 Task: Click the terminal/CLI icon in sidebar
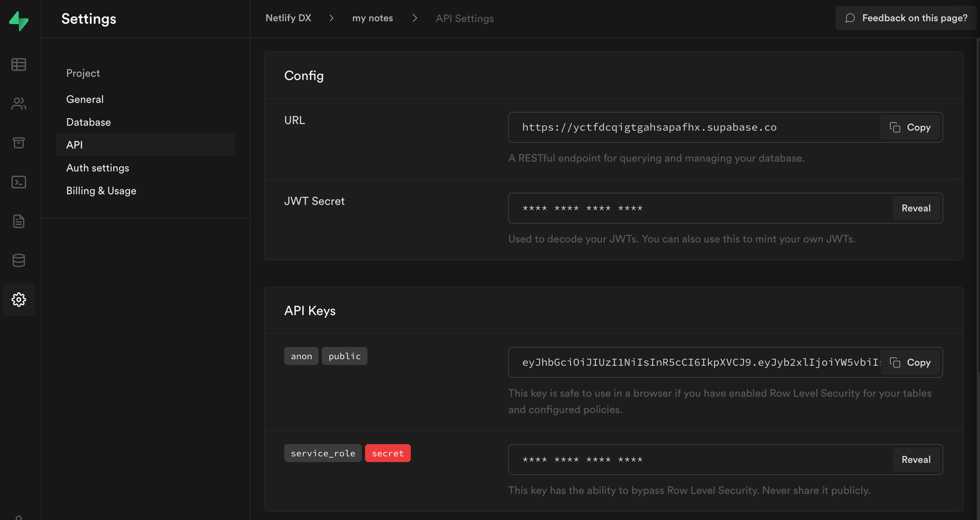(x=18, y=181)
